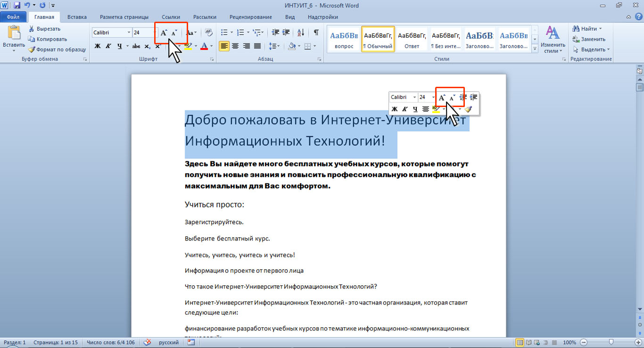Viewport: 644px width, 348px height.
Task: Toggle underline in the mini toolbar
Action: [415, 109]
